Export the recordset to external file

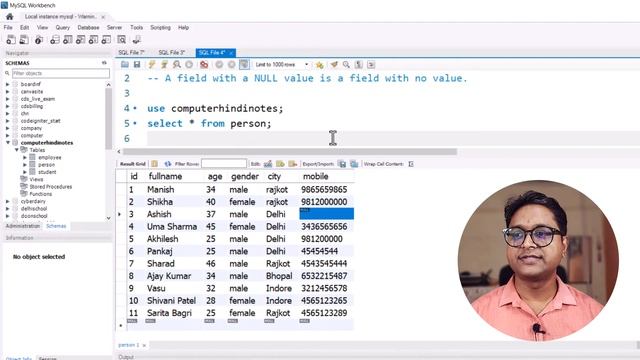point(342,164)
